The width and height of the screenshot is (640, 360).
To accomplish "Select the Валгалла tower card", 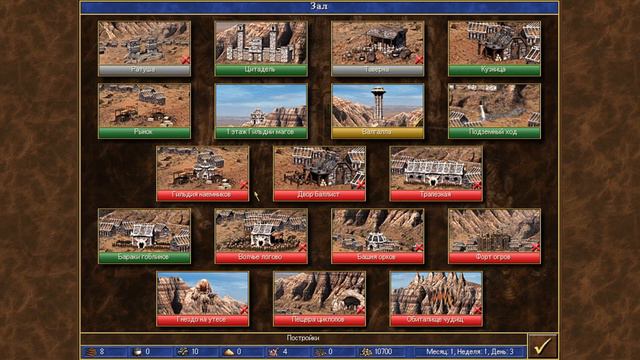I will [378, 111].
